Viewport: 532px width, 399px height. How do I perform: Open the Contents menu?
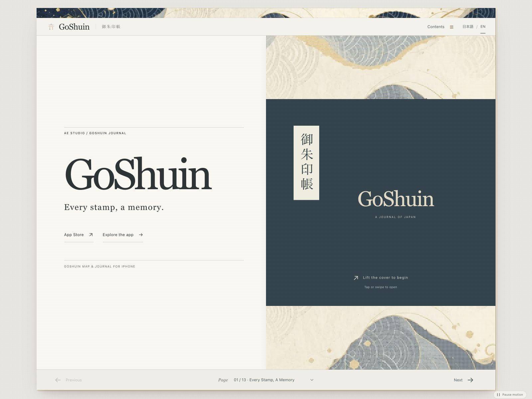tap(440, 27)
